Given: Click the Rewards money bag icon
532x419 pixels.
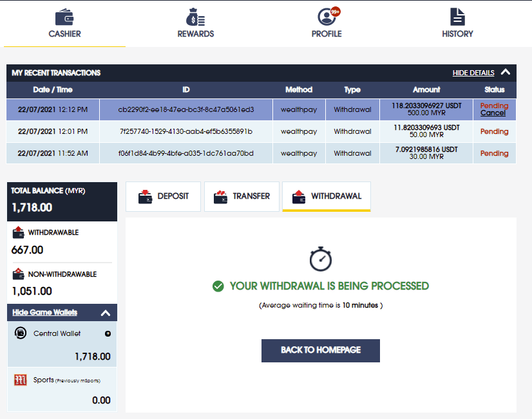Looking at the screenshot, I should pyautogui.click(x=195, y=17).
